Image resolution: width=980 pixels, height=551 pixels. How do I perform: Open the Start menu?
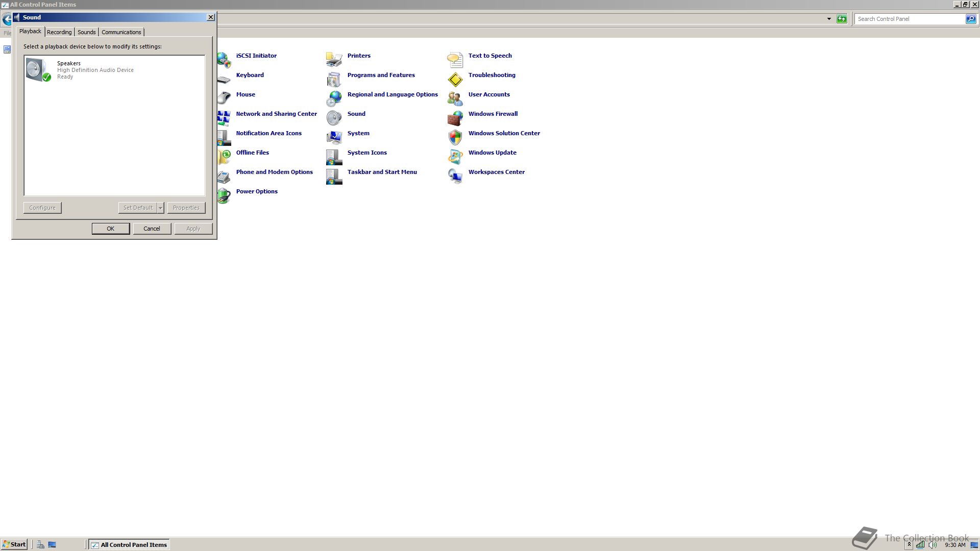tap(14, 544)
